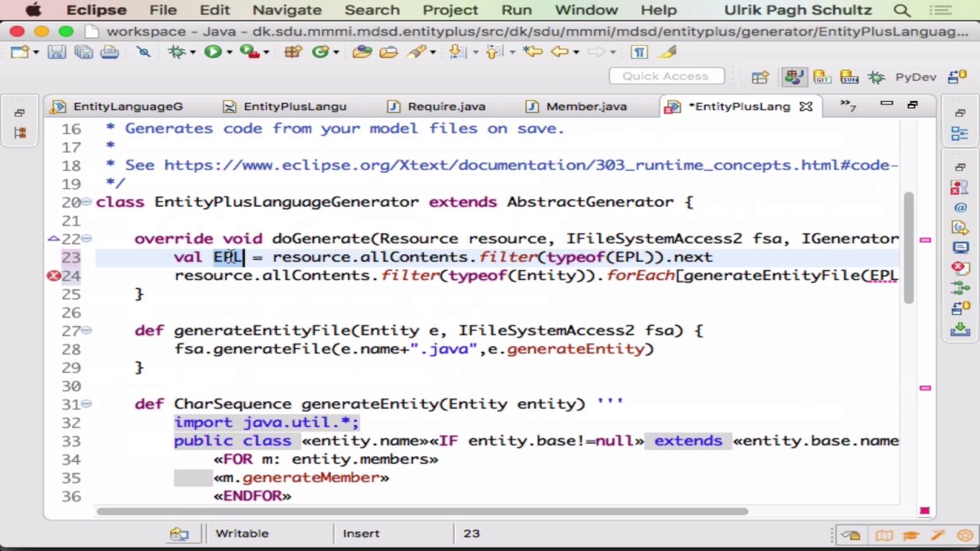The height and width of the screenshot is (551, 980).
Task: Toggle the Skip All Breakpoints icon
Action: point(143,52)
